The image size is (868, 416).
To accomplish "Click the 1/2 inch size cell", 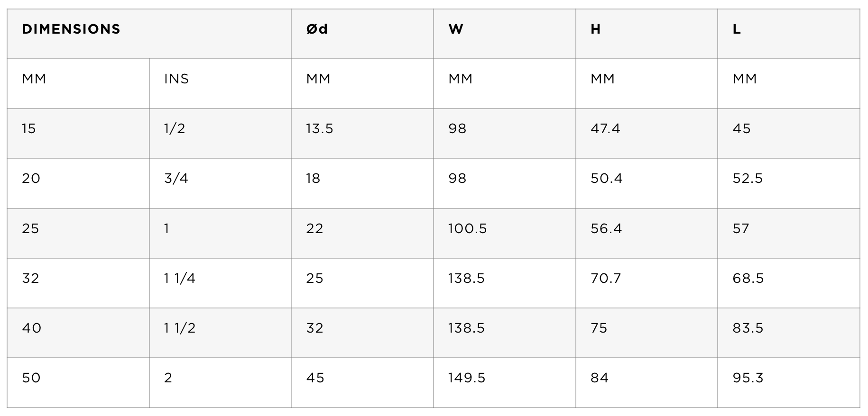I will (220, 134).
